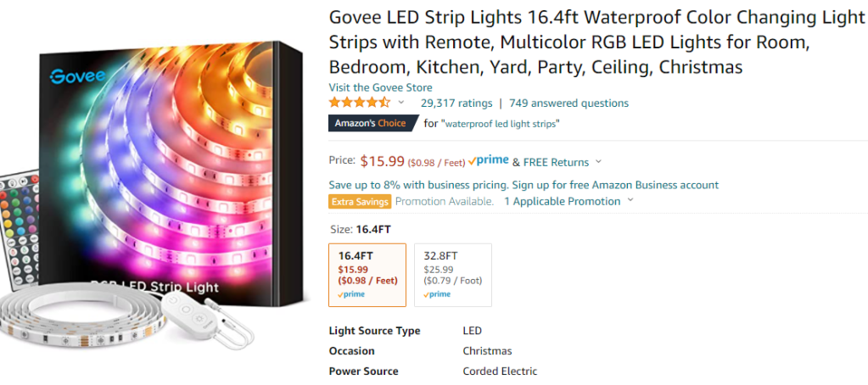This screenshot has width=868, height=385.
Task: Open the 29,317 ratings link
Action: 456,103
